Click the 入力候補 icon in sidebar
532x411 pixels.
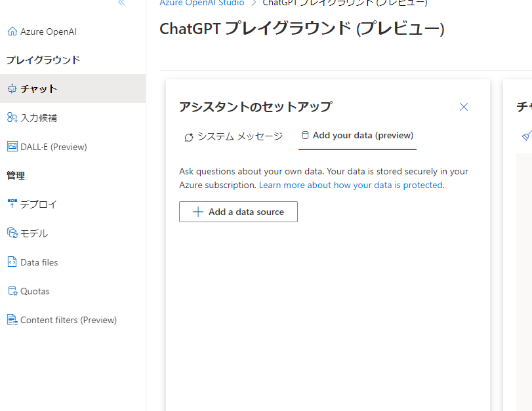click(x=12, y=117)
